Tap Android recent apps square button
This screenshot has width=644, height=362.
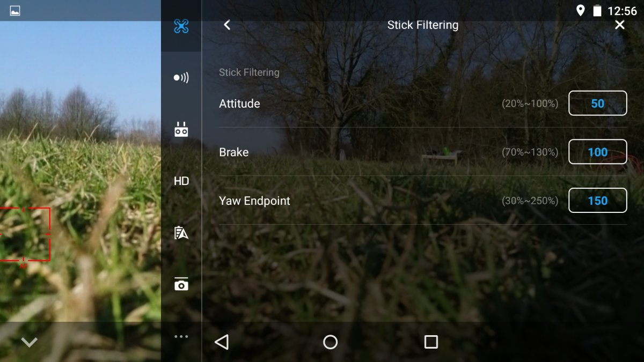431,342
